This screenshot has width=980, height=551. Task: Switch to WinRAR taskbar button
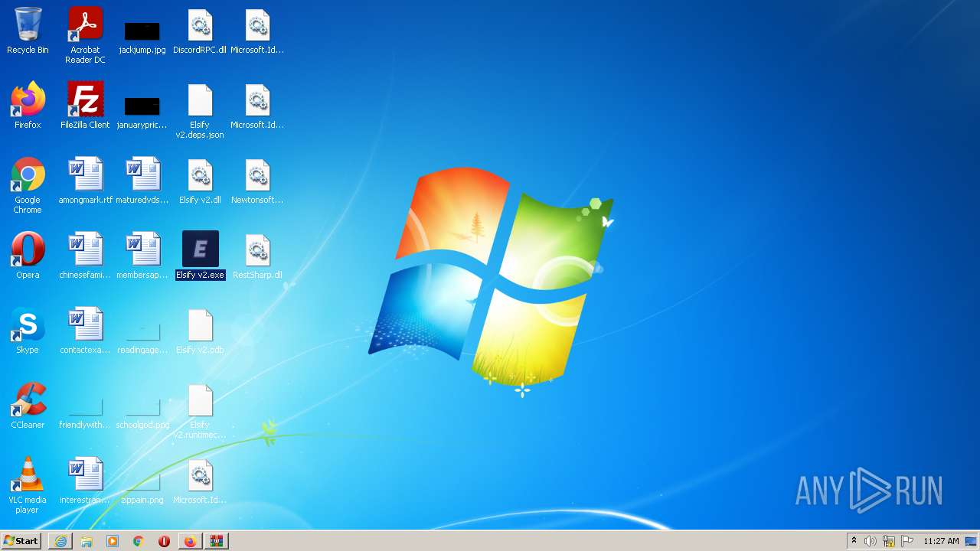[217, 541]
